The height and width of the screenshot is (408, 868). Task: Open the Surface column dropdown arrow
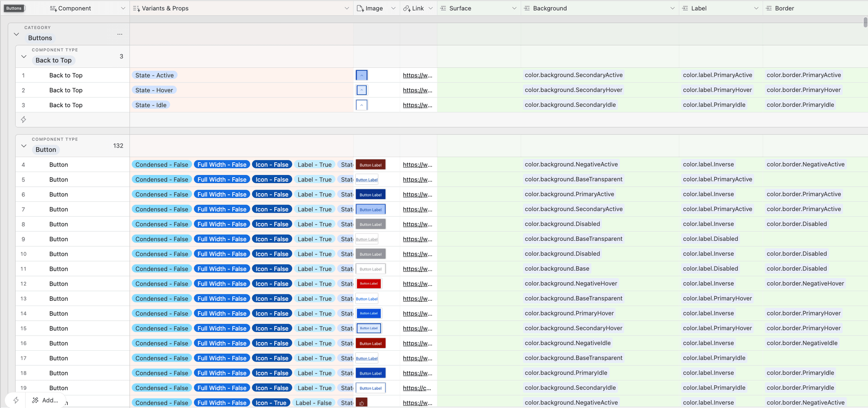(x=514, y=8)
